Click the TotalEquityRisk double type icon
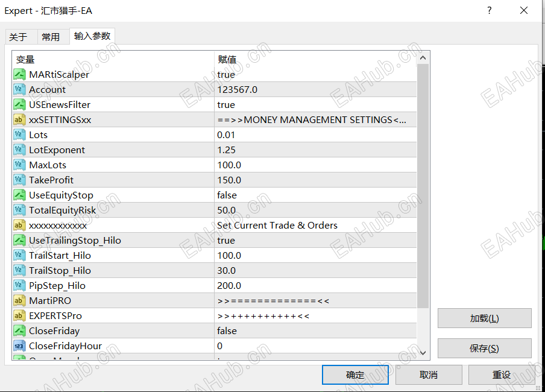545x392 pixels. point(19,210)
